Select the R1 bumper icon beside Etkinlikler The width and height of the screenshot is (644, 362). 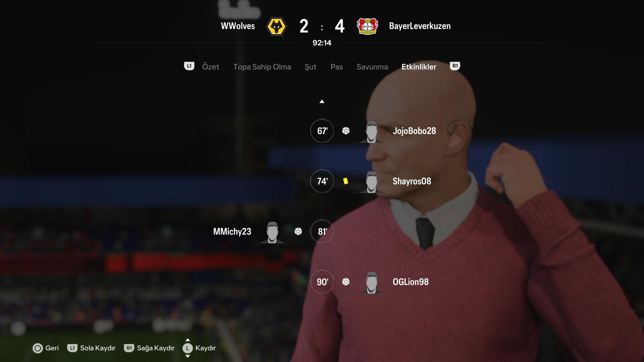click(x=455, y=66)
